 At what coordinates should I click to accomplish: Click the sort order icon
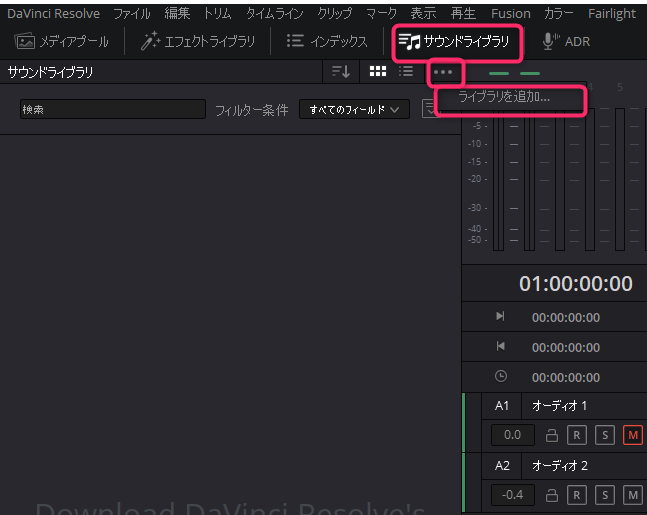pos(341,72)
